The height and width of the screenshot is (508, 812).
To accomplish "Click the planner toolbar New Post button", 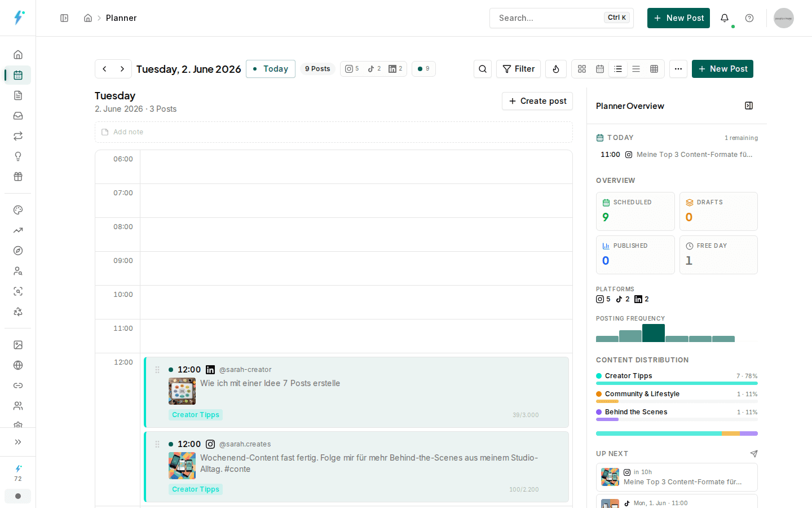I will tap(722, 69).
